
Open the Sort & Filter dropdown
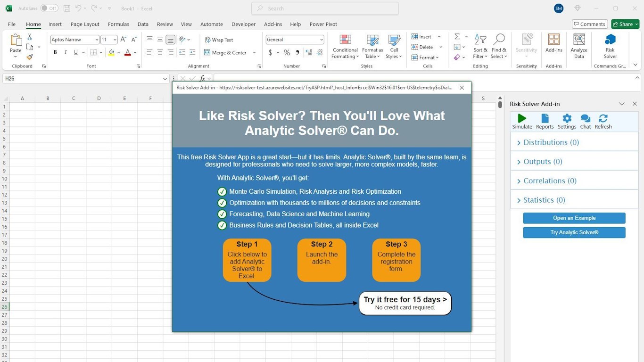[x=480, y=47]
